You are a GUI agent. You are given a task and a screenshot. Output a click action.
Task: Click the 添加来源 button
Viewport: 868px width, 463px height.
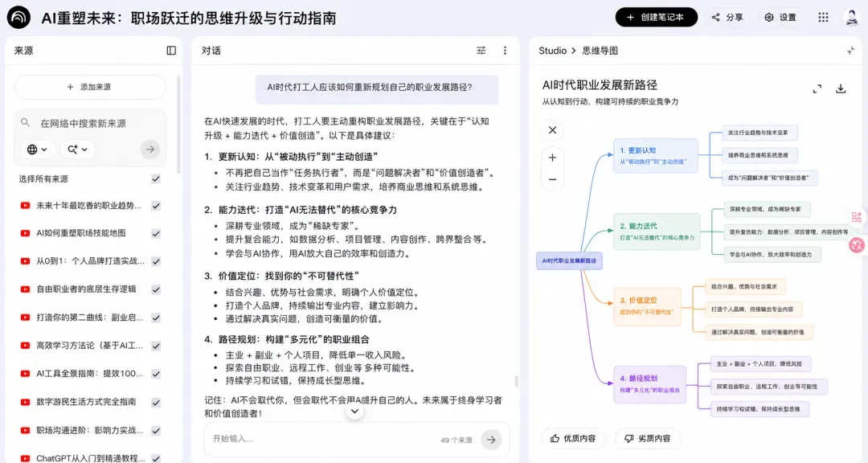[x=90, y=87]
